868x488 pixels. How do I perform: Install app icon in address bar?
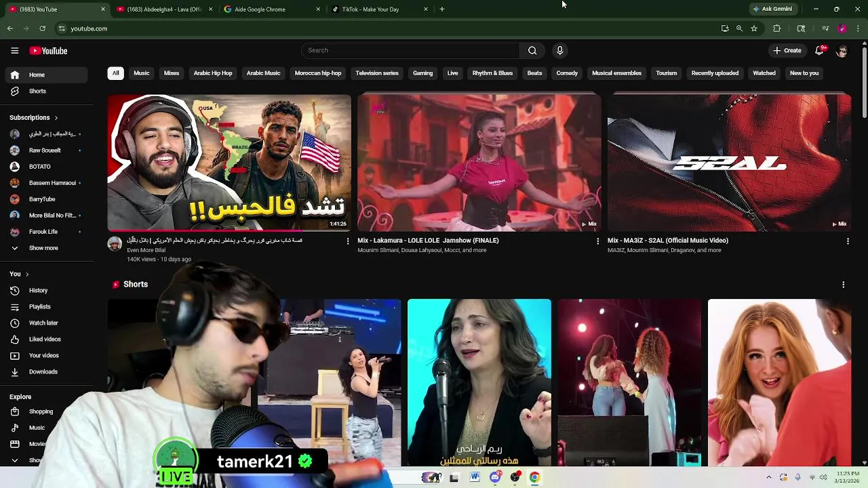point(725,28)
